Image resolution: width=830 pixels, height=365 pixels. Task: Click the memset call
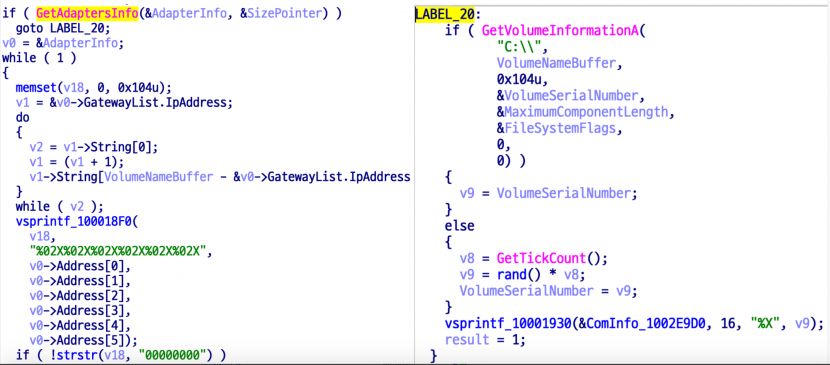click(x=34, y=87)
